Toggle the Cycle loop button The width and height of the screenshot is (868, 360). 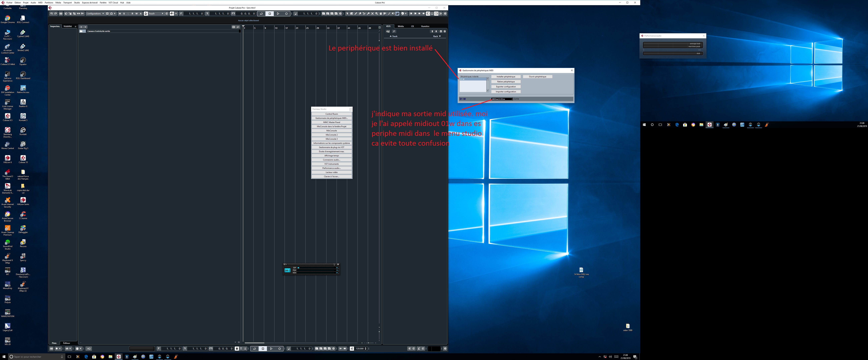click(261, 13)
